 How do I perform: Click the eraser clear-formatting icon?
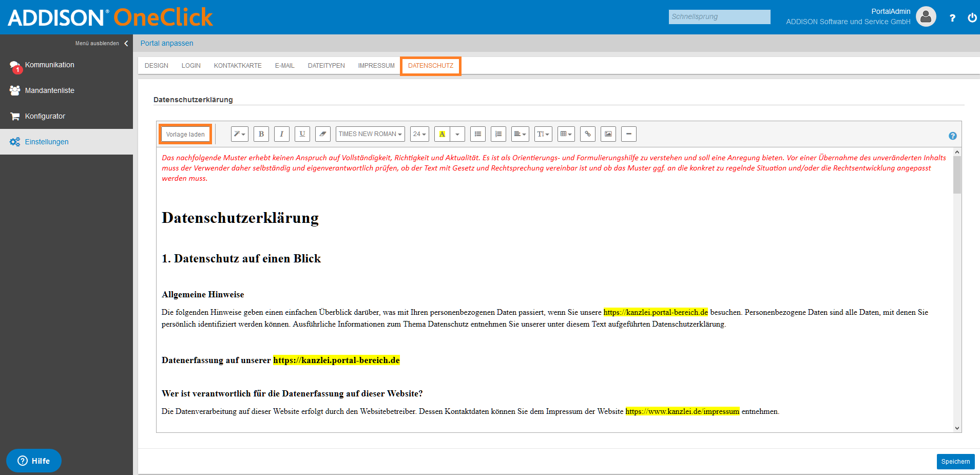pyautogui.click(x=323, y=134)
